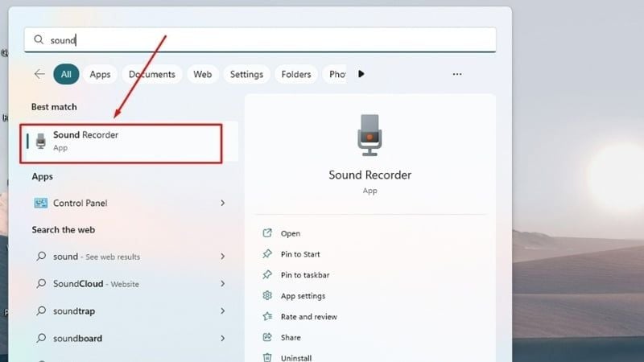Expand chevron for SoundCloud result
The height and width of the screenshot is (362, 644).
click(223, 284)
